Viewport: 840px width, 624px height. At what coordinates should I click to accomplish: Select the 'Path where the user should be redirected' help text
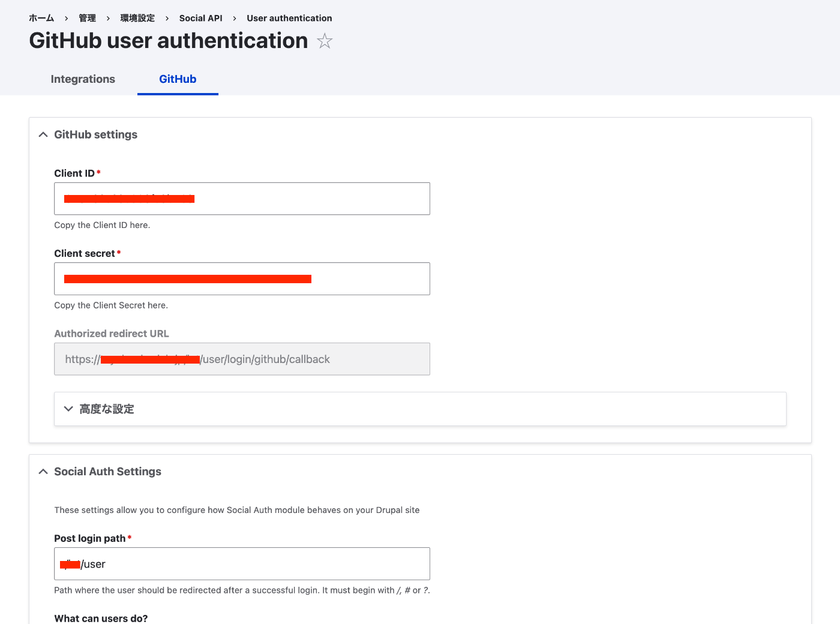pos(242,590)
